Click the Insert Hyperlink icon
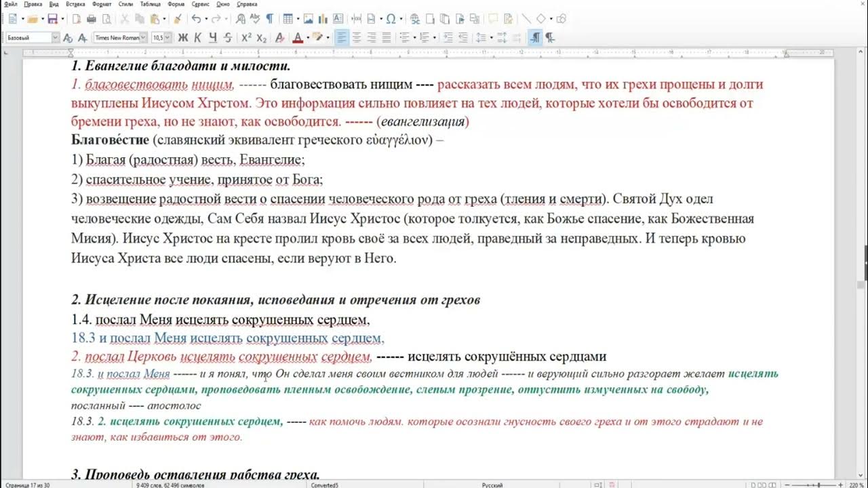The image size is (868, 488). [415, 19]
